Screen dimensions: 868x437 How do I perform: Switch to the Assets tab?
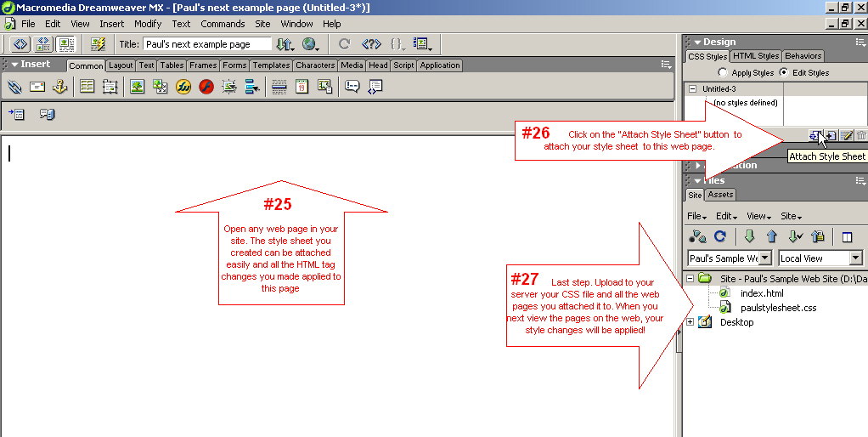720,195
